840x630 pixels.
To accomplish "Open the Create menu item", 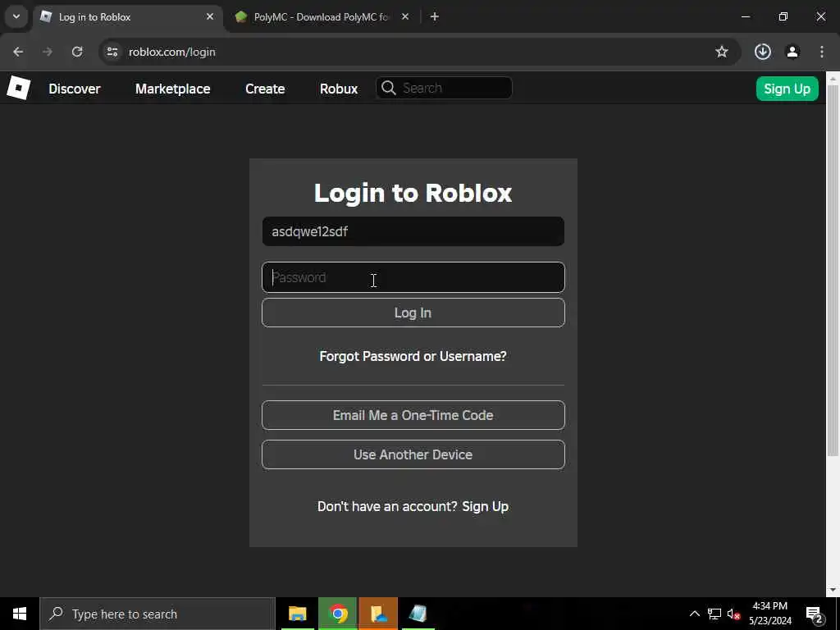I will tap(265, 89).
